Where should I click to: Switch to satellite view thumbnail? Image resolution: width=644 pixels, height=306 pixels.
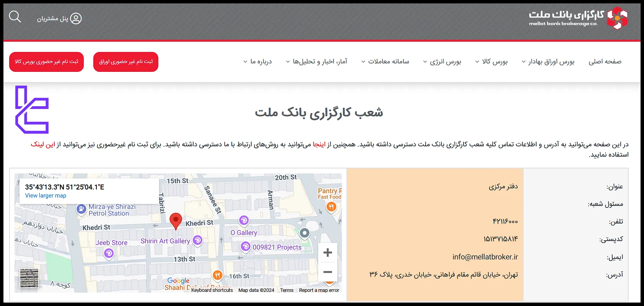(29, 278)
